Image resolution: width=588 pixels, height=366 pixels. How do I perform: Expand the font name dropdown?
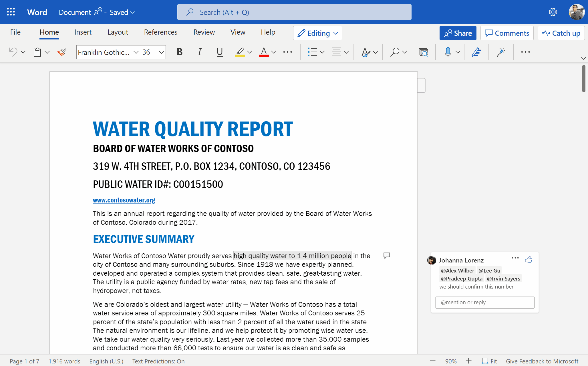tap(134, 52)
